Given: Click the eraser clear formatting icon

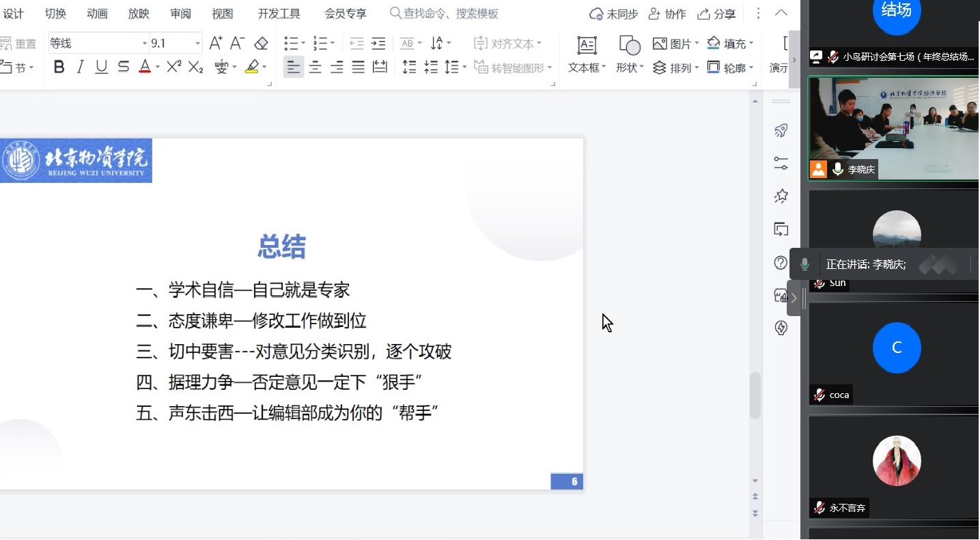Looking at the screenshot, I should point(261,44).
